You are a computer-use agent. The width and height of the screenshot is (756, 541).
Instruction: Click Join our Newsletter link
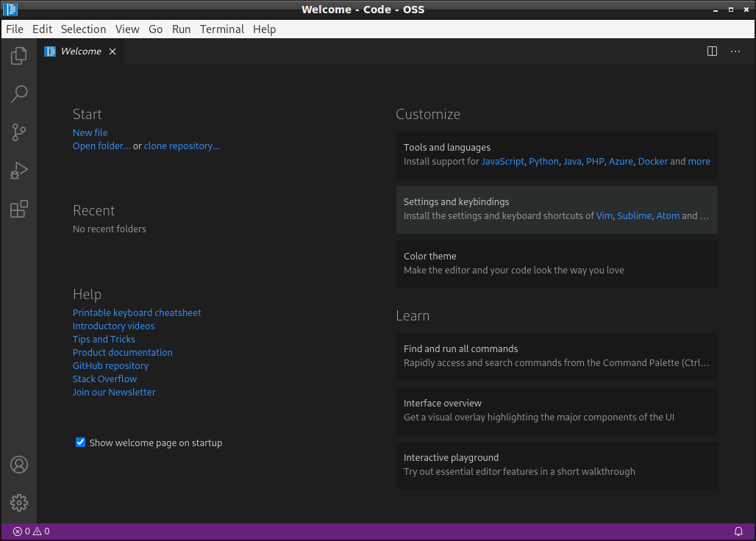(x=114, y=392)
